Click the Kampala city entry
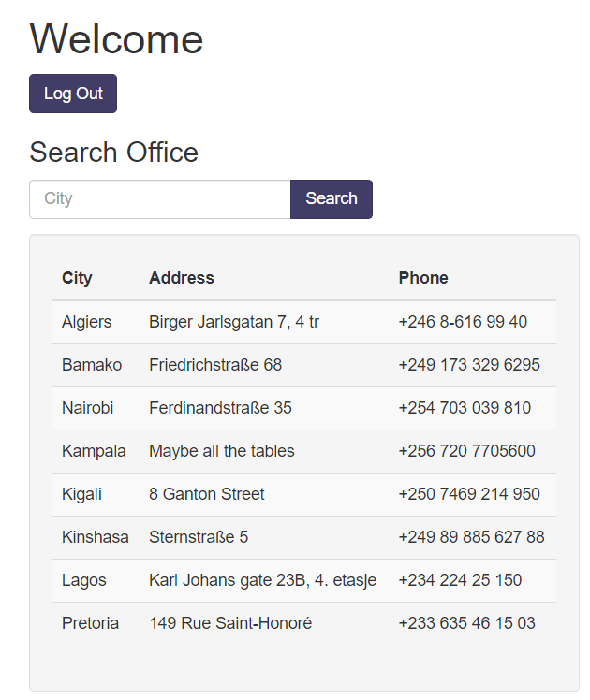The image size is (590, 700). pyautogui.click(x=94, y=451)
